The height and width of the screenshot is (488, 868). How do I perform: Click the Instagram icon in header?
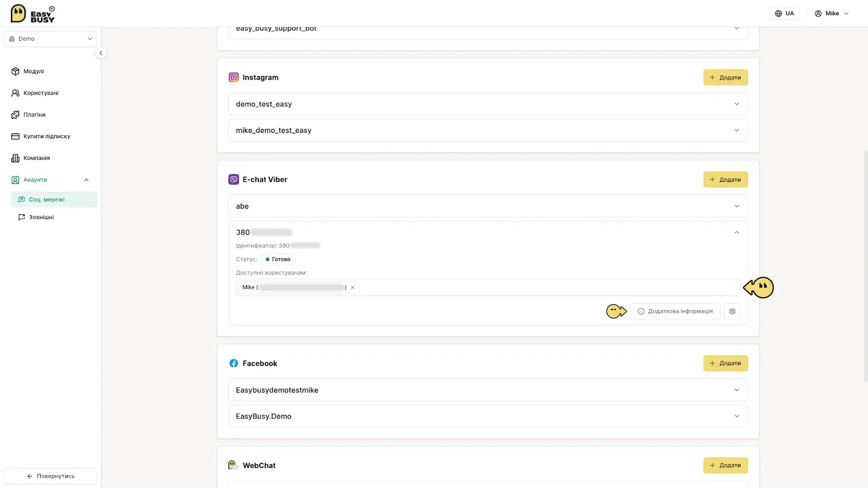234,78
